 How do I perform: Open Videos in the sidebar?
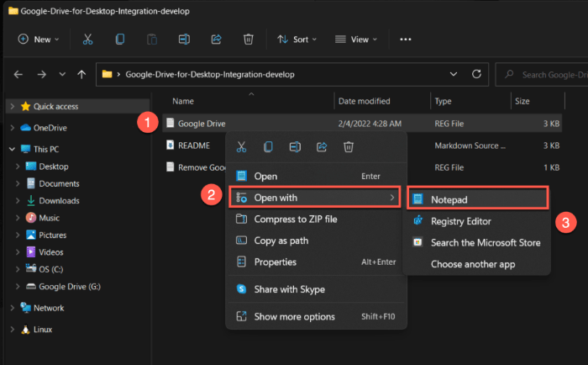point(45,252)
